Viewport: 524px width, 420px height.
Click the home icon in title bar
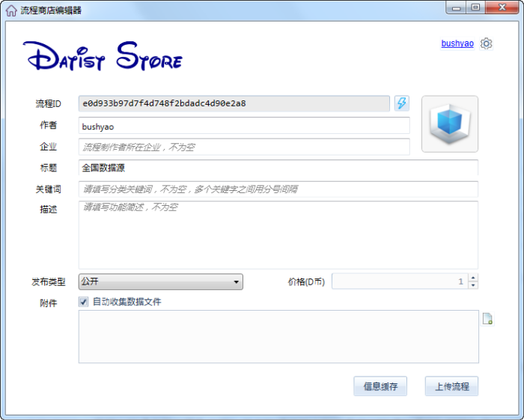(x=11, y=10)
